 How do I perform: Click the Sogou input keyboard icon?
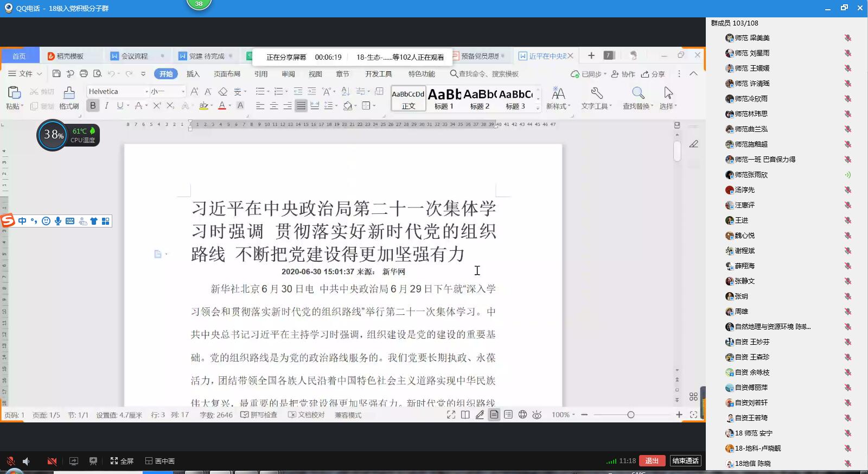(x=70, y=221)
